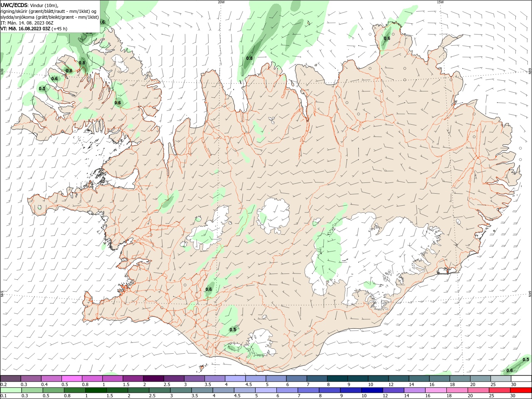This screenshot has height=399, width=532.
Task: Pick the light grey 25 swatch in upper row
Action: [501, 379]
